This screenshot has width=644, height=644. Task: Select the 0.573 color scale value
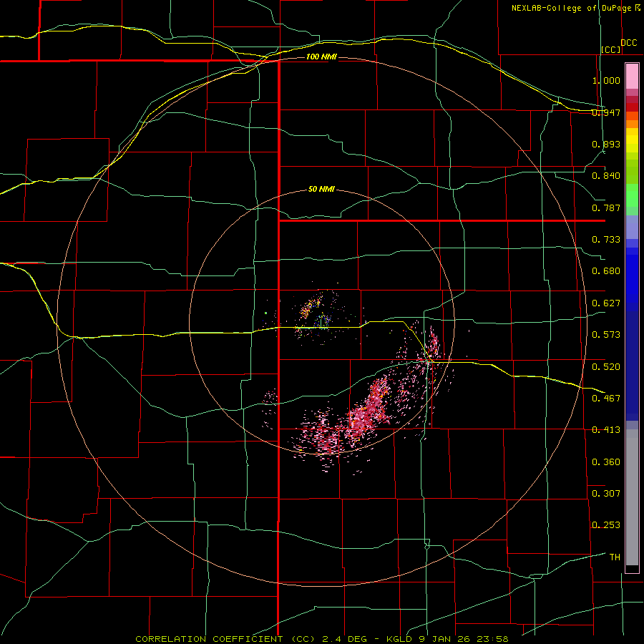[606, 335]
